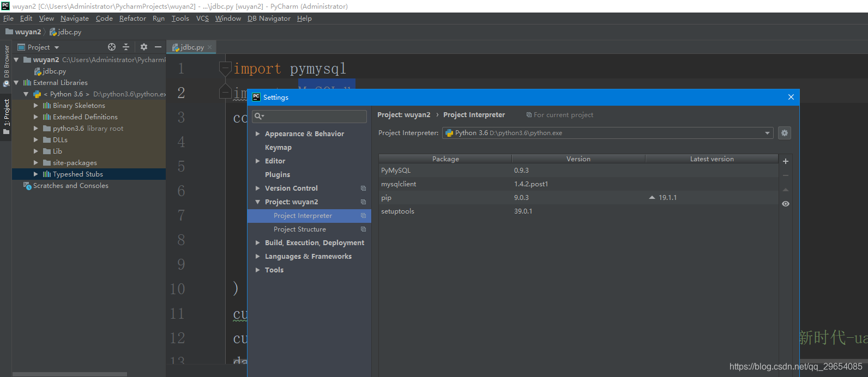Click upgrade package arrow icon
The width and height of the screenshot is (868, 377).
tap(786, 190)
